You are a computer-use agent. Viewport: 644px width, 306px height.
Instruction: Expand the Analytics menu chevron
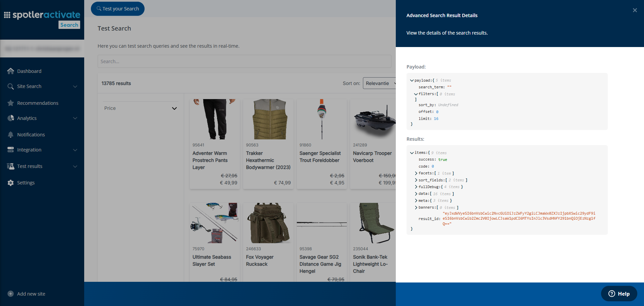pyautogui.click(x=75, y=118)
